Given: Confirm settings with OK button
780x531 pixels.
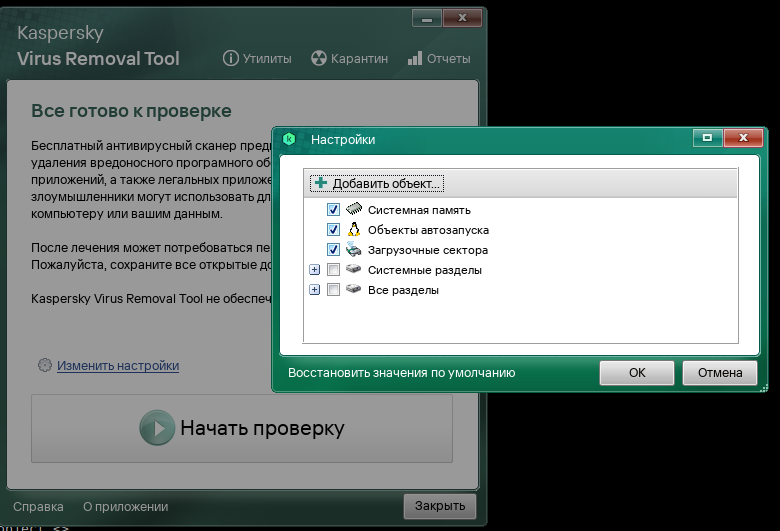Looking at the screenshot, I should pos(637,373).
